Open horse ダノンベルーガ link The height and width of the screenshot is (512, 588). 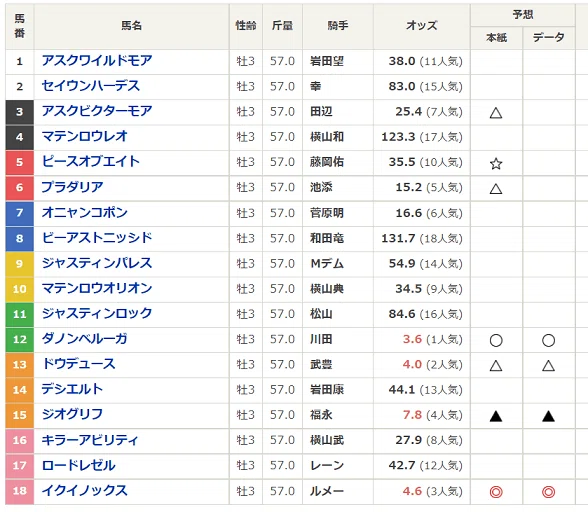tap(84, 339)
